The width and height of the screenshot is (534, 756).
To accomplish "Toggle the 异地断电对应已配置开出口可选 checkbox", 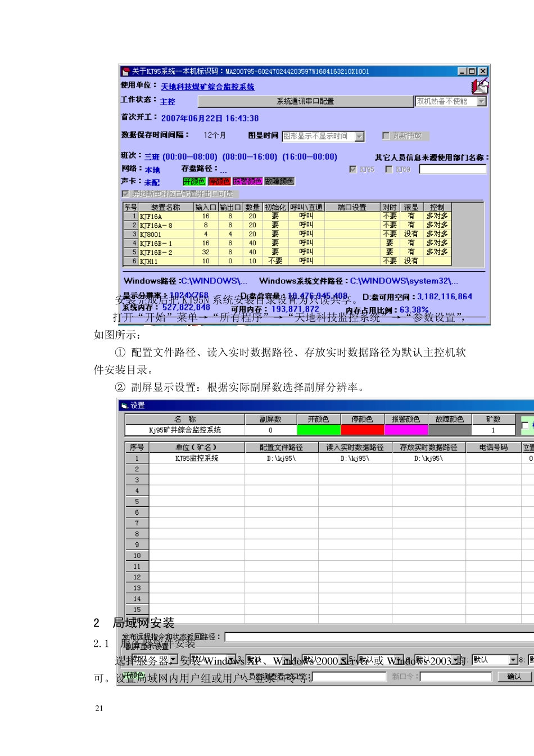I will [x=125, y=193].
